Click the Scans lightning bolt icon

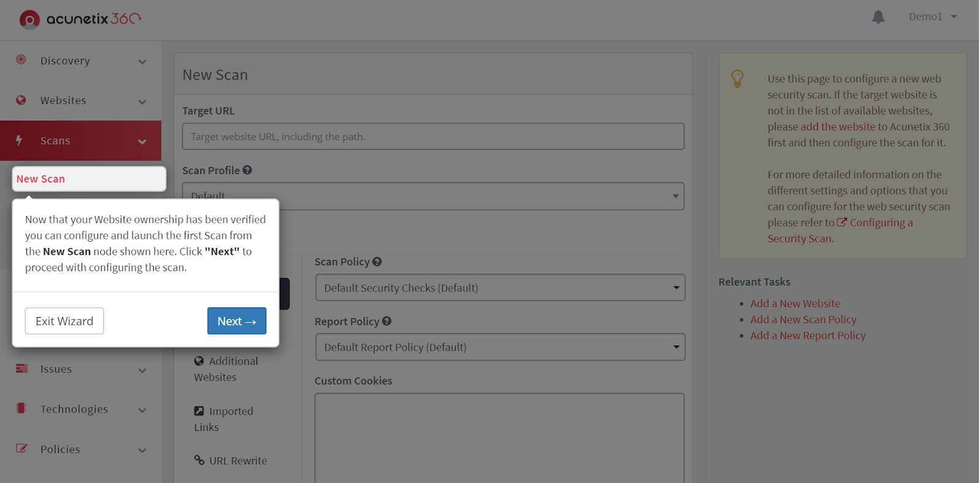point(20,140)
